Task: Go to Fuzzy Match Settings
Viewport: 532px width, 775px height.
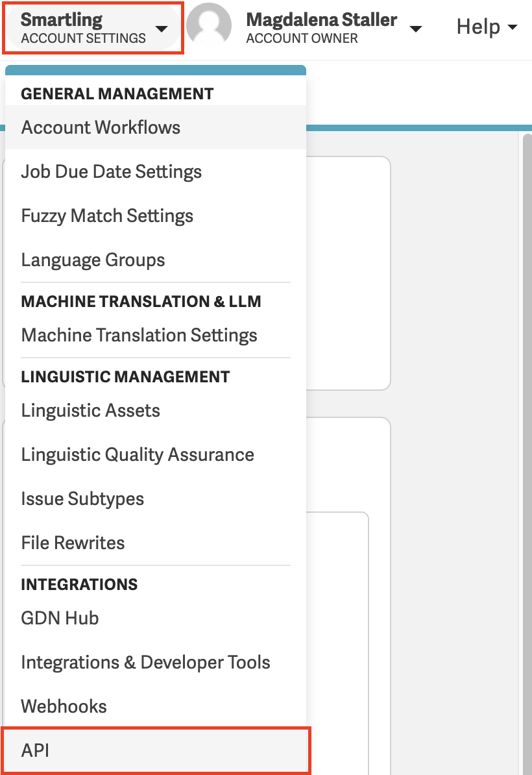Action: (x=107, y=215)
